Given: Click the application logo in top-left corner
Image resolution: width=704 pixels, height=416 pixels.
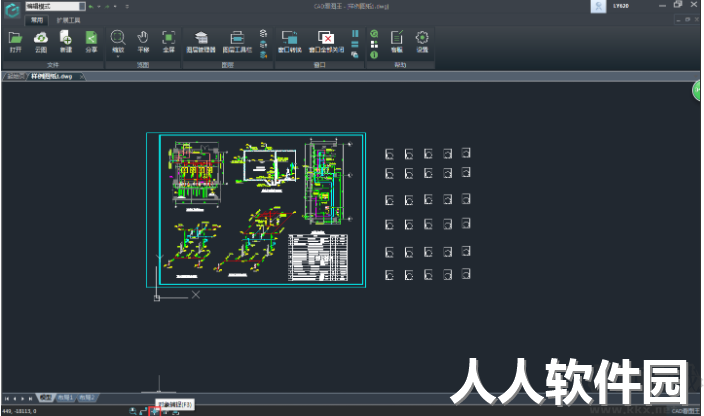Looking at the screenshot, I should tap(12, 10).
